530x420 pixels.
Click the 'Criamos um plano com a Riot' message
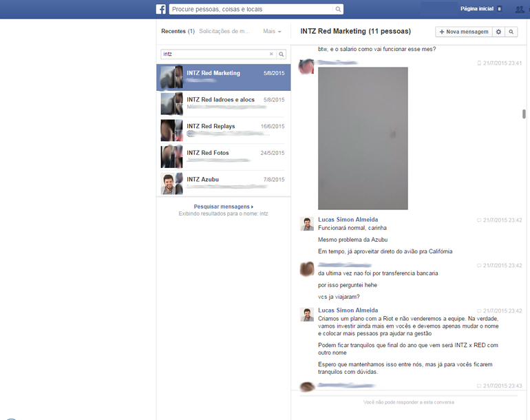[408, 326]
